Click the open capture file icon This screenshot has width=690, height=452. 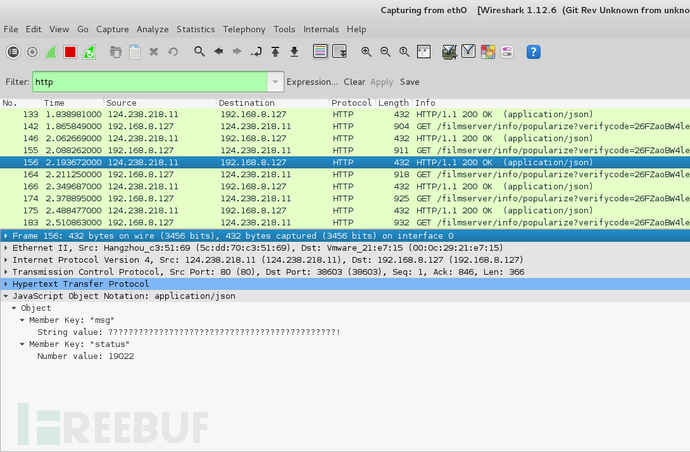(x=115, y=52)
